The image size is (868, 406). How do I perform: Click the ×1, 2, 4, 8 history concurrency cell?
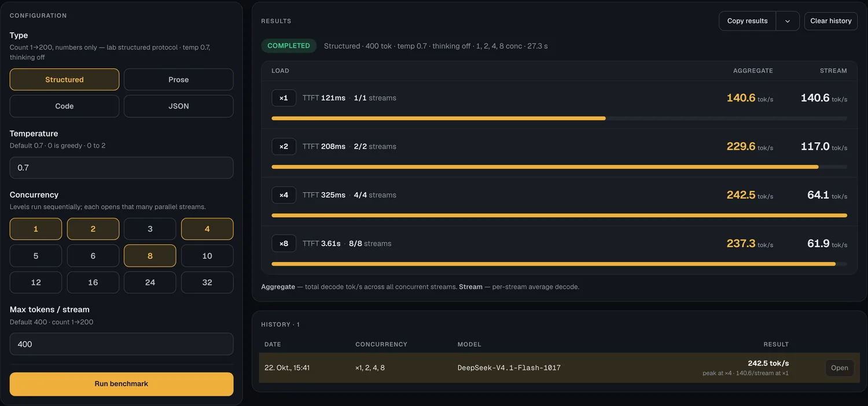(370, 368)
